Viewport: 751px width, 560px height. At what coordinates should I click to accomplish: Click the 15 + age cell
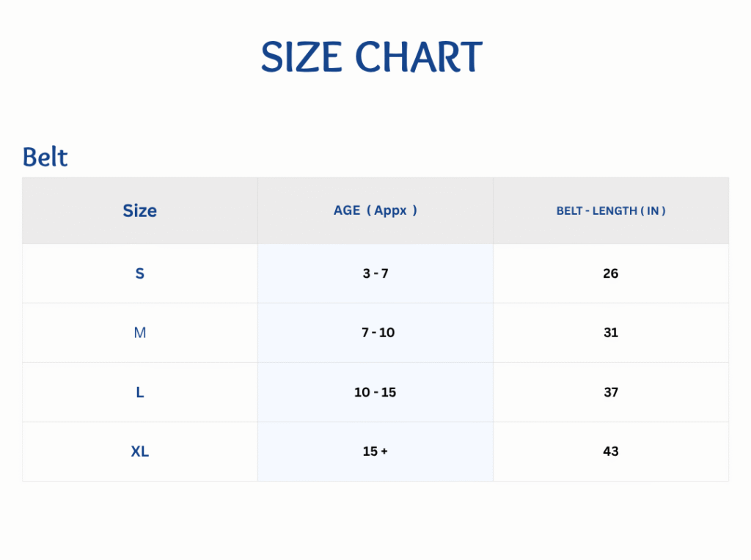tap(375, 452)
